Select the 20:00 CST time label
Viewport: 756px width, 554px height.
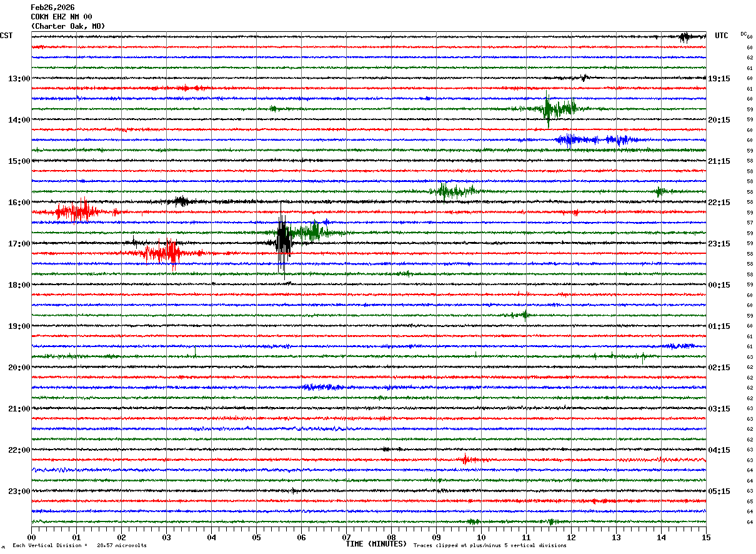[19, 368]
